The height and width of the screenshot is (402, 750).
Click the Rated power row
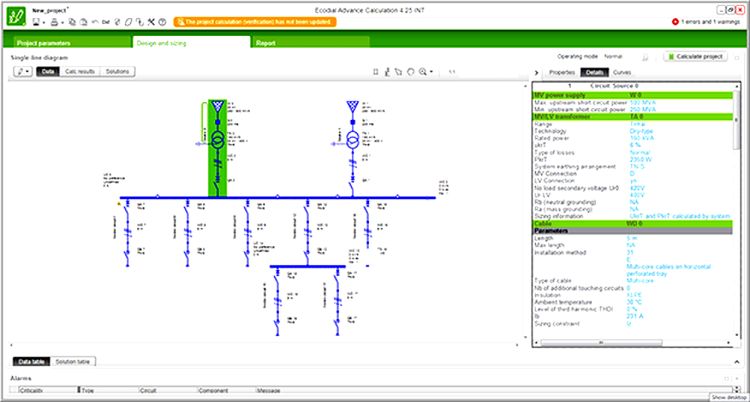coord(633,138)
